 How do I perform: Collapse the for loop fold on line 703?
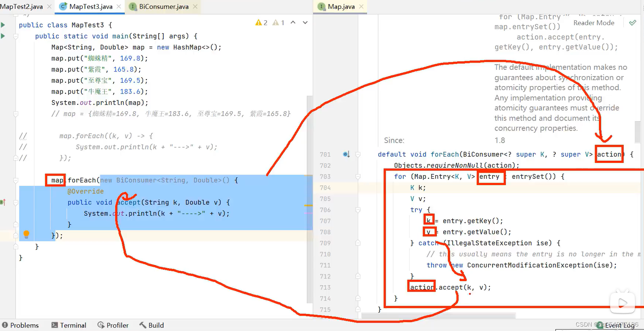click(358, 177)
